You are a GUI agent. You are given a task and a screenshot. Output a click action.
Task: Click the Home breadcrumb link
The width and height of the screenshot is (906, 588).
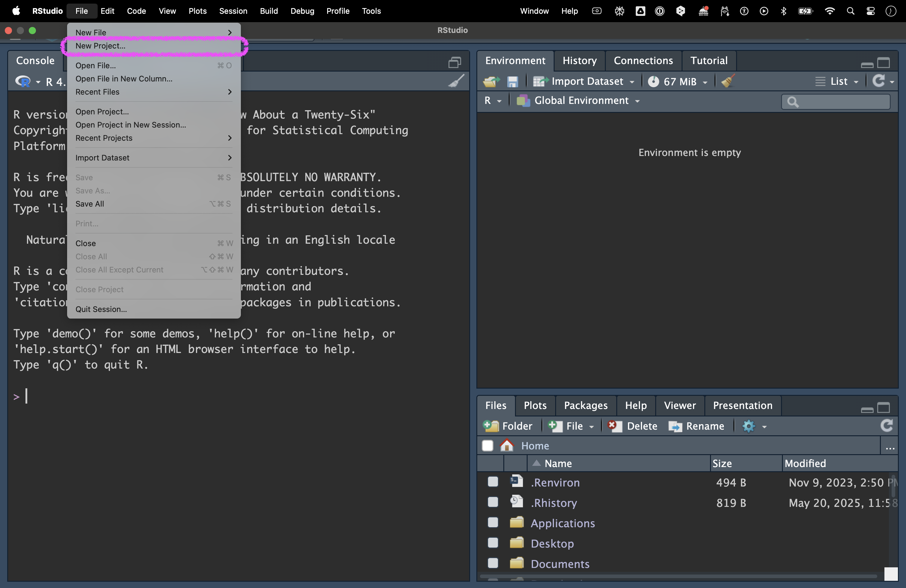pyautogui.click(x=535, y=446)
